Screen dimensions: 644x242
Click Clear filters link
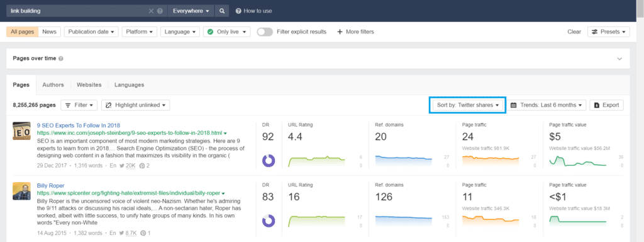pyautogui.click(x=574, y=32)
